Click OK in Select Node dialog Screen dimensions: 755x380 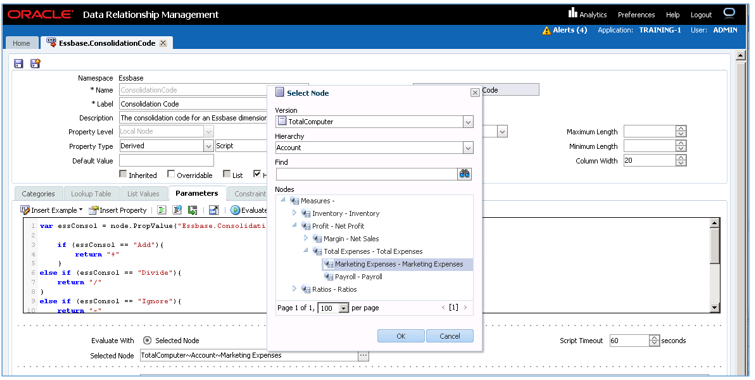pos(401,336)
